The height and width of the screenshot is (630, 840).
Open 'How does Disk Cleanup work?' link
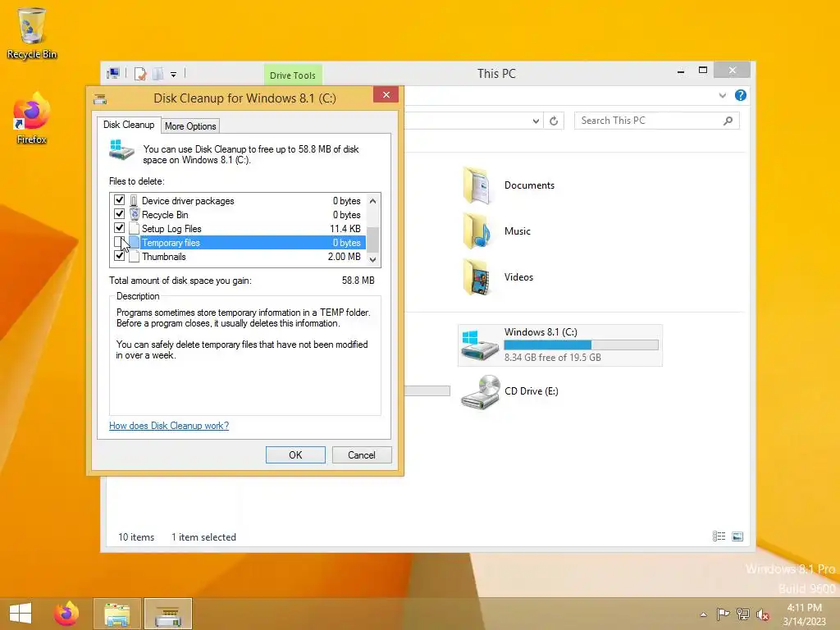click(x=169, y=426)
